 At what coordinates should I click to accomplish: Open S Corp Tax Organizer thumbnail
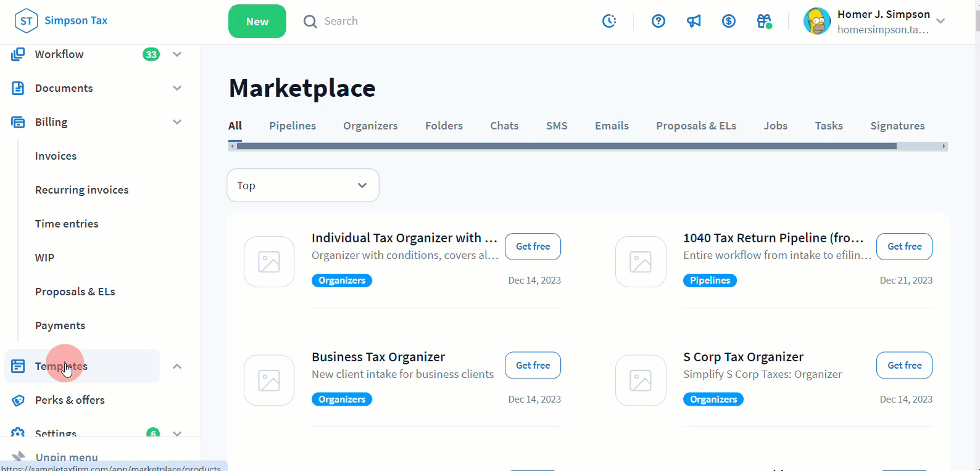(641, 380)
